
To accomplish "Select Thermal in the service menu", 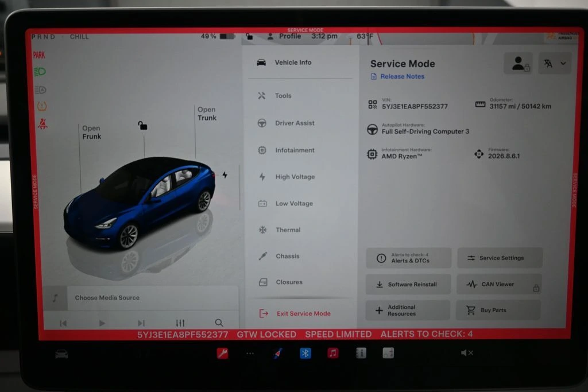I will (x=279, y=230).
